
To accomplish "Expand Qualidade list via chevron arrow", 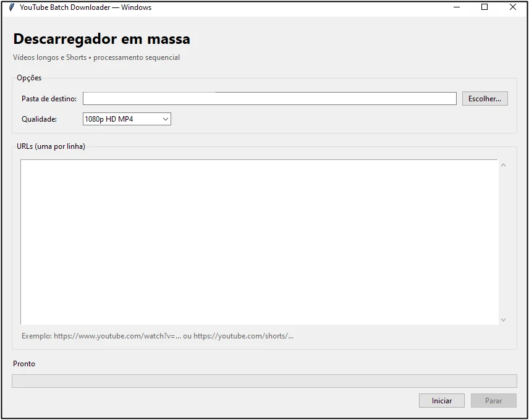I will click(166, 119).
